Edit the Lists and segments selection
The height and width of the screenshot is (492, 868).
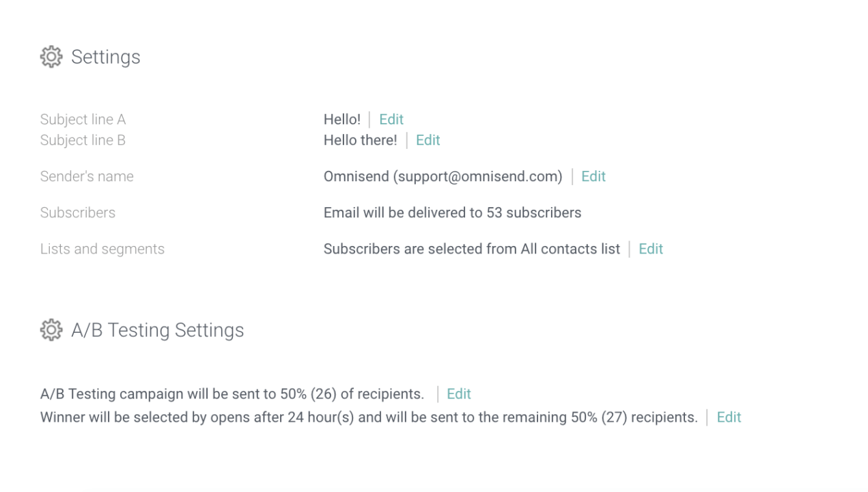[650, 249]
